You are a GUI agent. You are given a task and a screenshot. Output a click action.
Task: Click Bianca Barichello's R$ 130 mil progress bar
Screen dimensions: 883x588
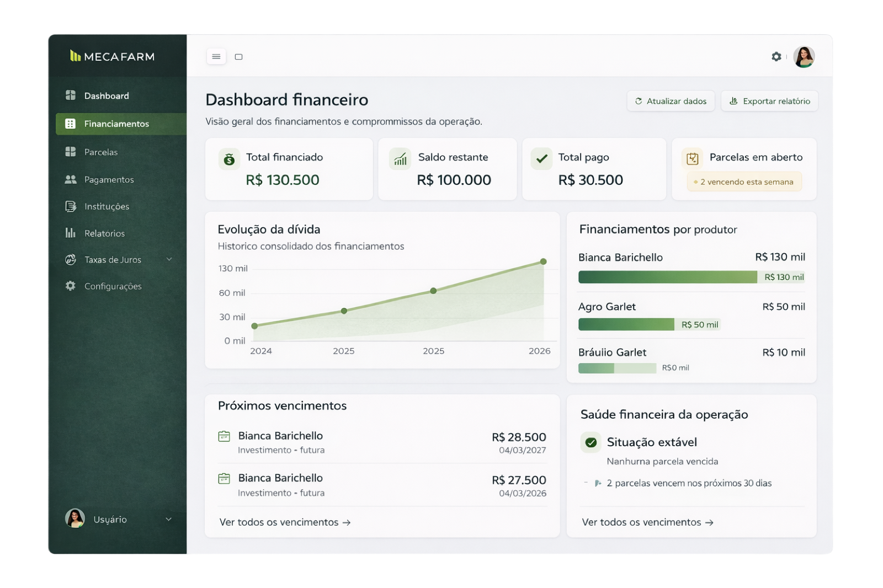[691, 277]
